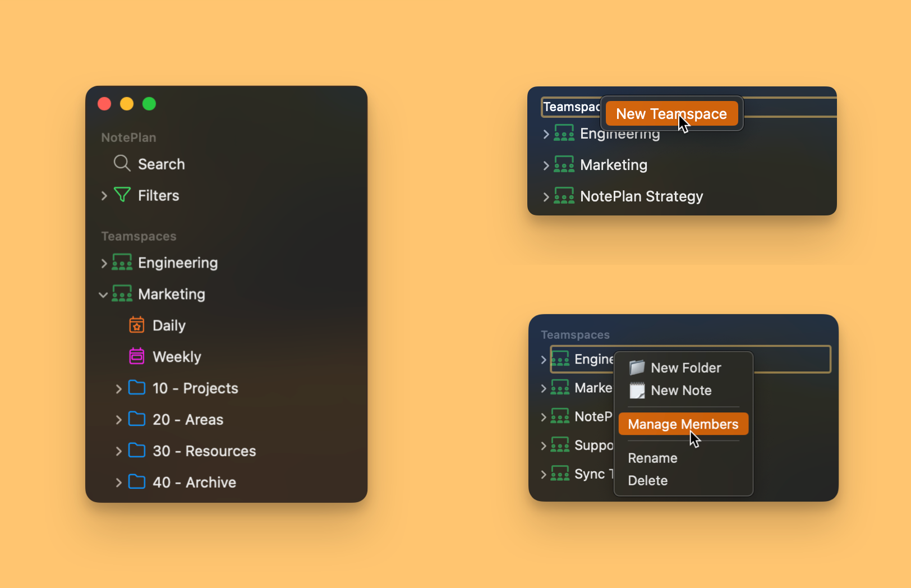Click the Marketing teamspace icon in top-right panel
The width and height of the screenshot is (911, 588).
click(564, 164)
